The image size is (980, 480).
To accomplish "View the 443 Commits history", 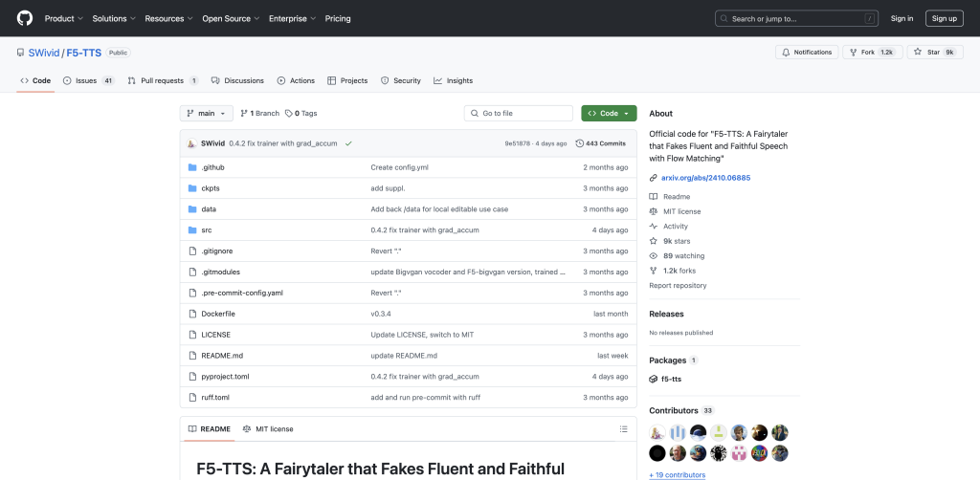I will tap(601, 143).
